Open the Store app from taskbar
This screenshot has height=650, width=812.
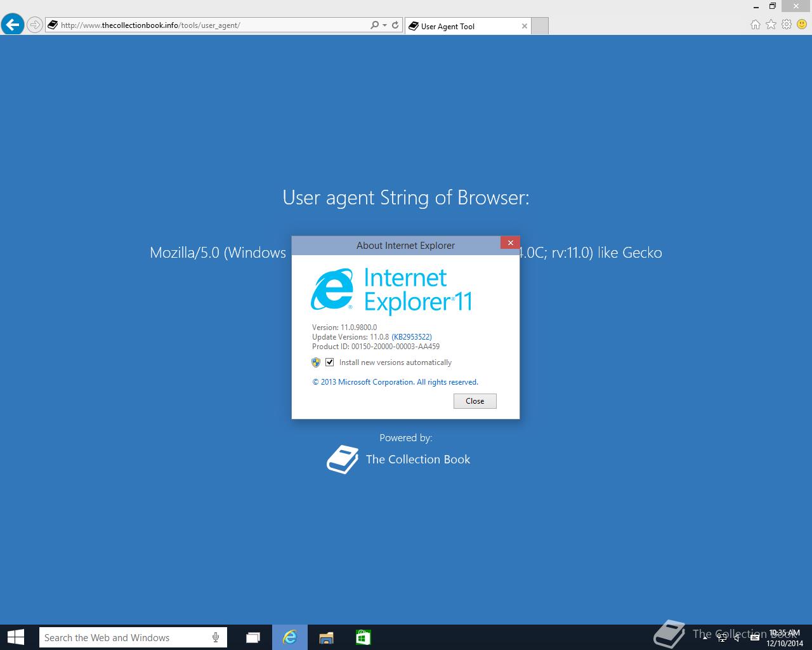coord(363,637)
